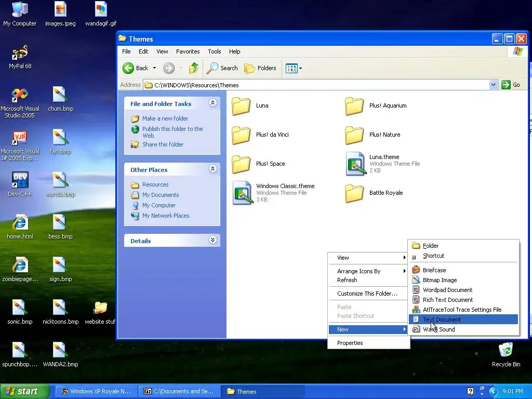Create a new Wordpad Document
The image size is (532, 399).
(x=463, y=290)
